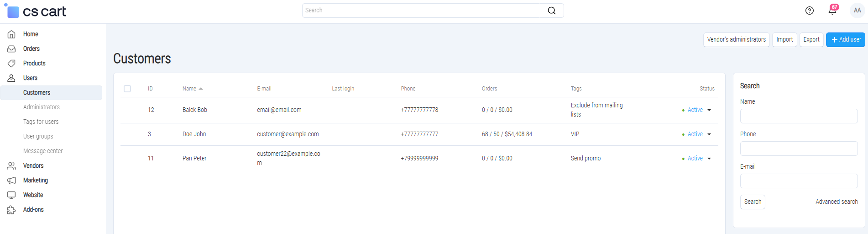Click the Home house icon in sidebar

tap(11, 34)
